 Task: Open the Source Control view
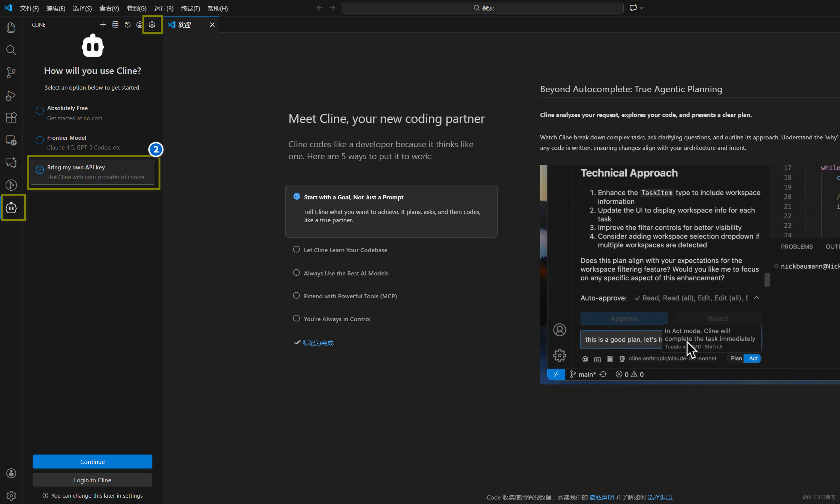coord(11,72)
